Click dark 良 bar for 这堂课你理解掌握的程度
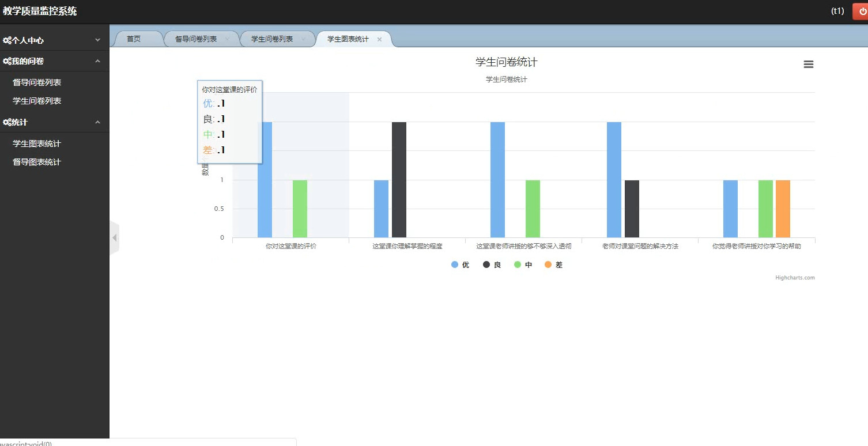The height and width of the screenshot is (446, 868). 399,180
